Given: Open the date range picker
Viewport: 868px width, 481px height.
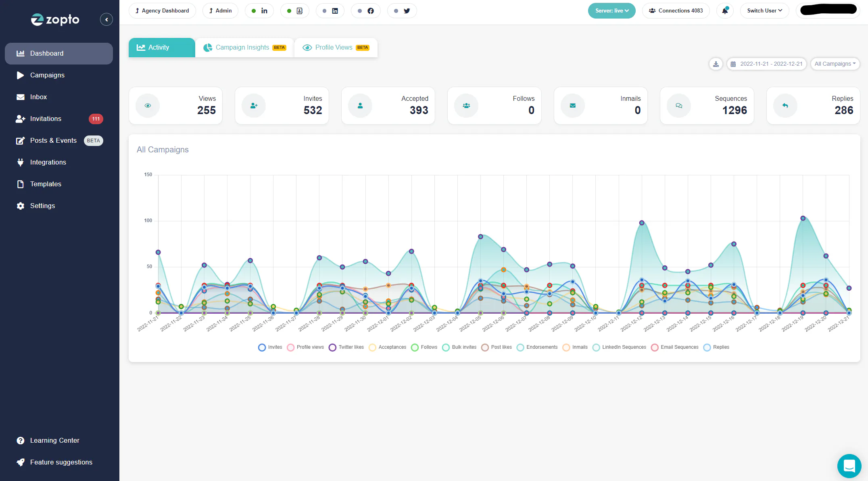Looking at the screenshot, I should [767, 64].
